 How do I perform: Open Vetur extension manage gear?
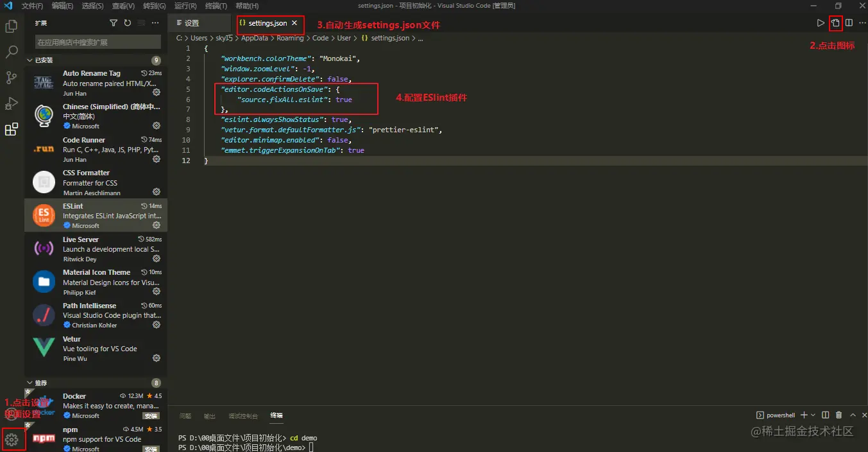tap(157, 358)
